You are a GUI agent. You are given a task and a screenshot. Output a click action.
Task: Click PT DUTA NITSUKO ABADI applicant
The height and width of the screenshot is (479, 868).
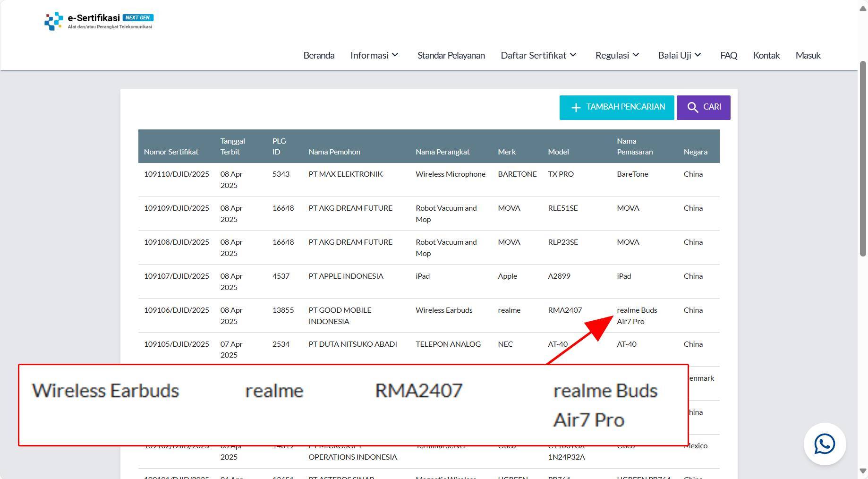point(352,344)
